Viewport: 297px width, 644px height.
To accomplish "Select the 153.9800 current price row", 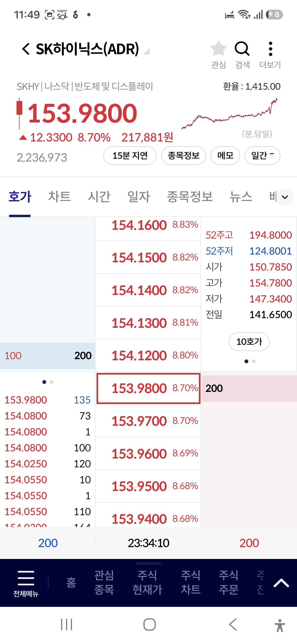I will pyautogui.click(x=148, y=388).
